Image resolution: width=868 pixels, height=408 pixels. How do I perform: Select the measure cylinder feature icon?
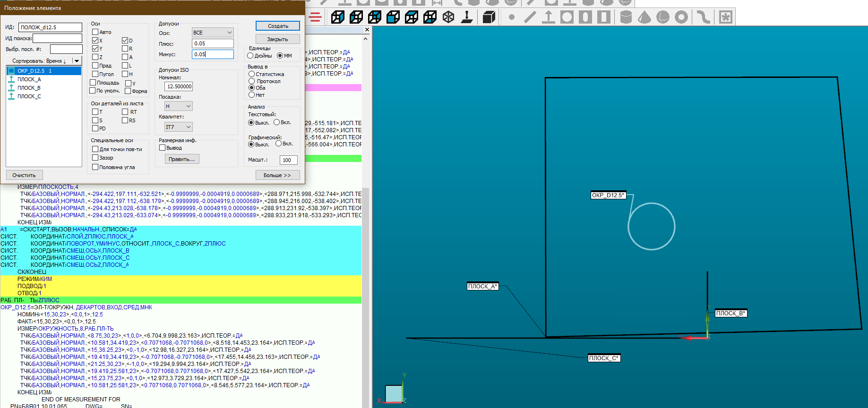tap(626, 17)
